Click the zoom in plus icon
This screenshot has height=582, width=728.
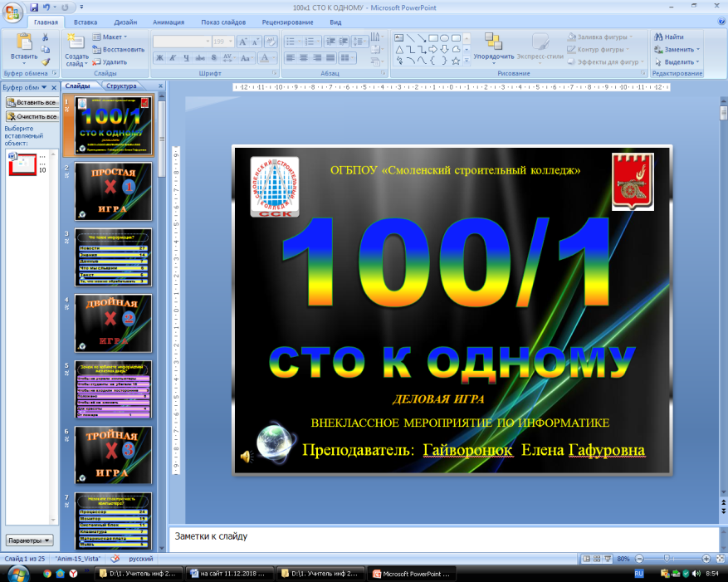coord(706,560)
